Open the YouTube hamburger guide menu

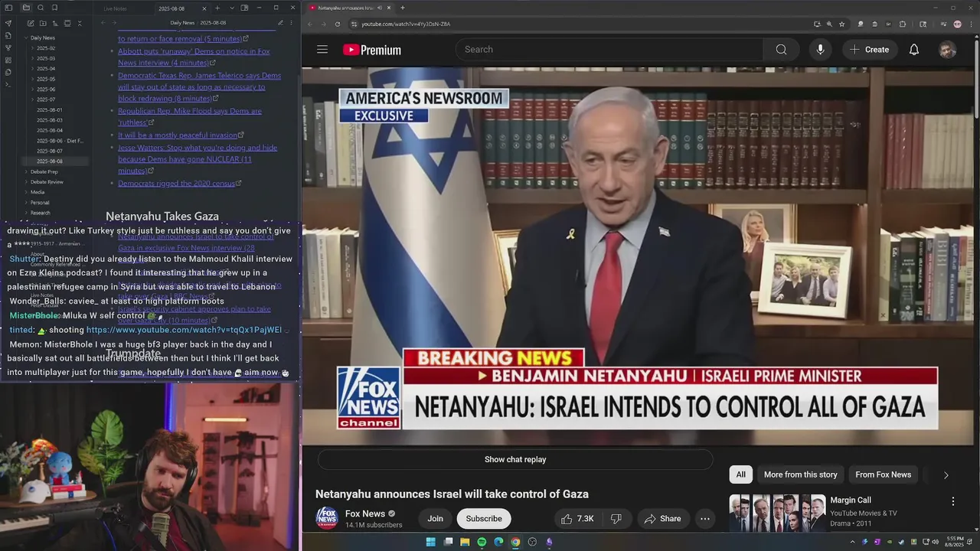point(322,50)
